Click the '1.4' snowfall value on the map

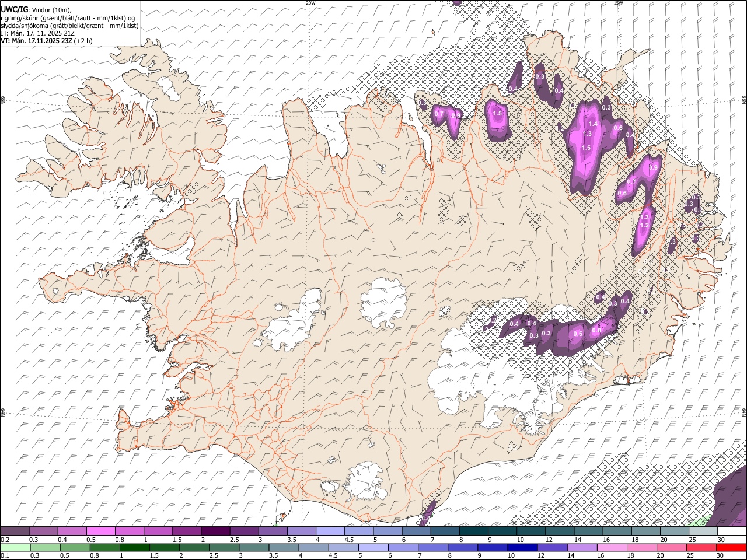(x=594, y=124)
